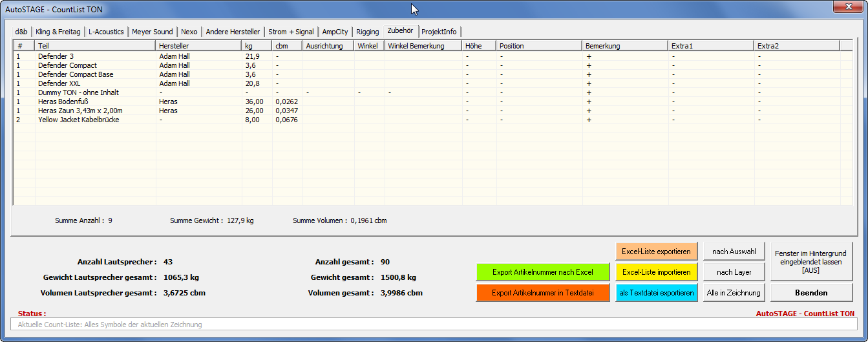Viewport: 868px width, 342px height.
Task: Go to the Rigging tab
Action: pos(367,32)
